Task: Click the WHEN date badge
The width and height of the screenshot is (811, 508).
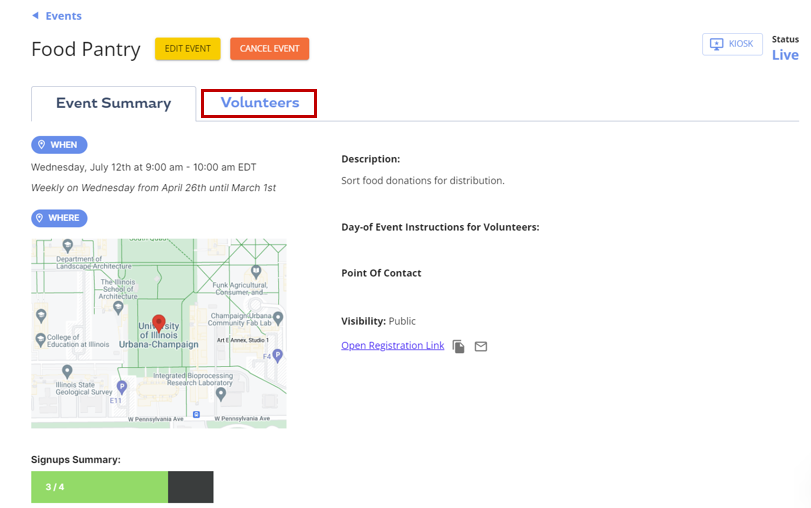Action: [59, 145]
